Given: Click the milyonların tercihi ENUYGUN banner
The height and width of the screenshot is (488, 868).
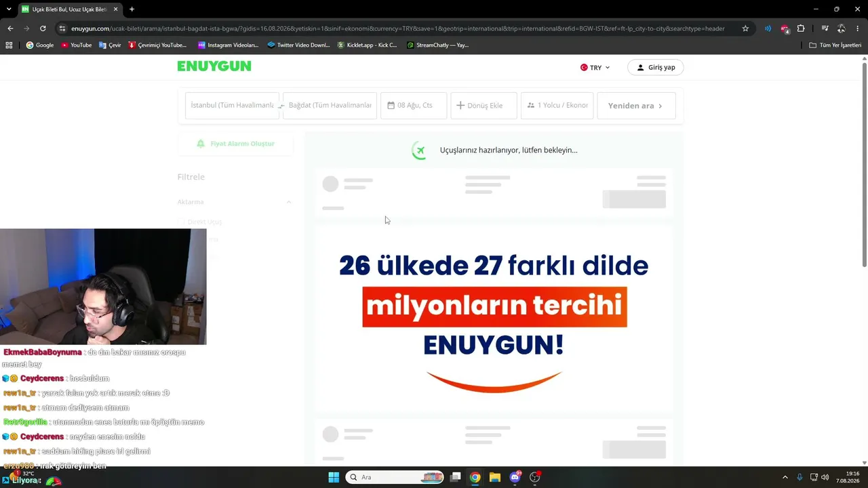Looking at the screenshot, I should click(x=494, y=320).
